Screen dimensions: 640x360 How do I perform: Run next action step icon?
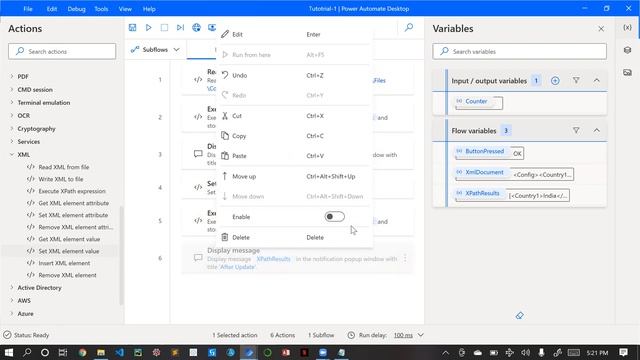pos(180,27)
